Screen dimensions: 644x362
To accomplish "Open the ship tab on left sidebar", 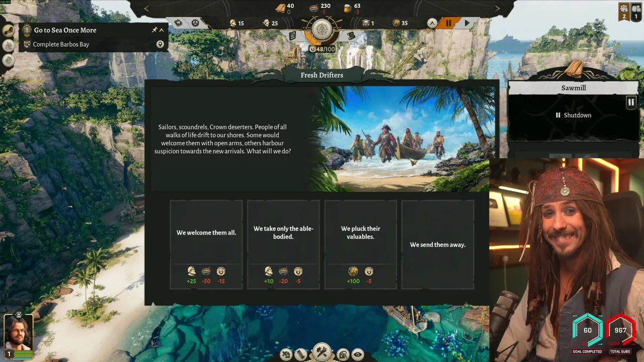I will point(9,45).
